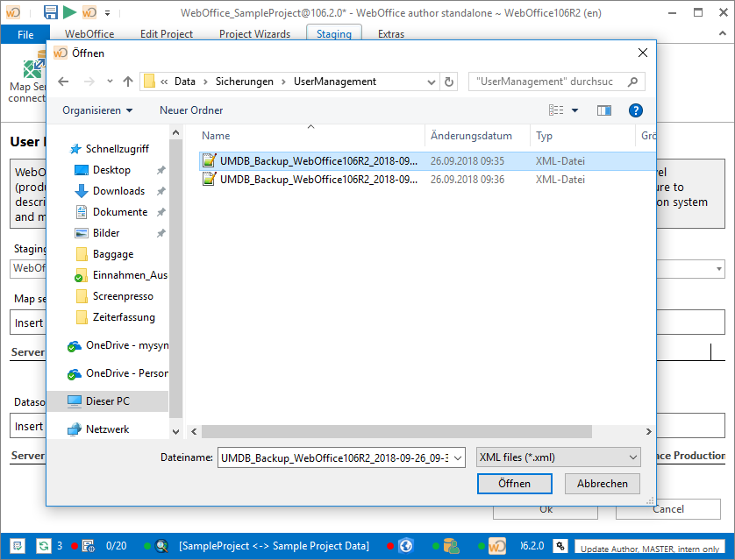Click the refresh icon next to the address bar
Screen dimensions: 735x560
coord(448,82)
